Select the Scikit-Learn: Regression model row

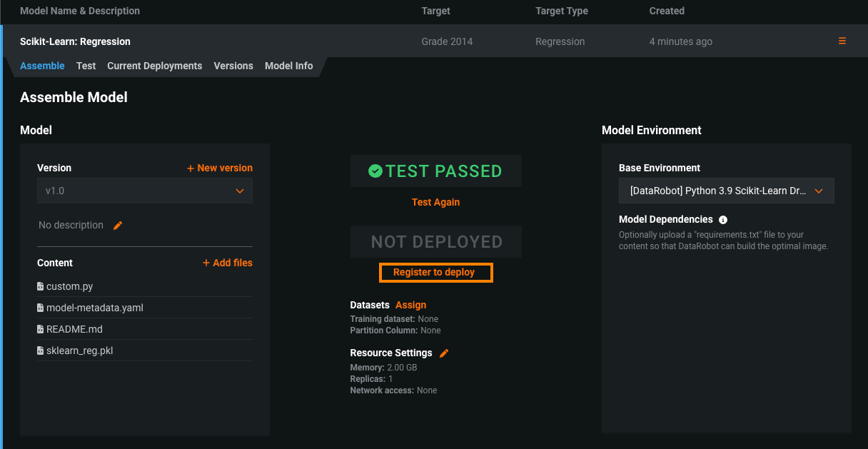(x=214, y=41)
